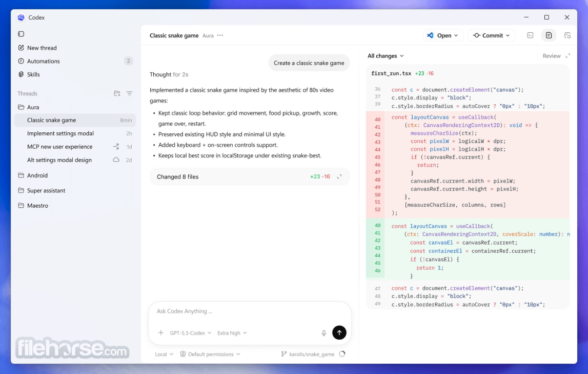Image resolution: width=588 pixels, height=374 pixels.
Task: Open the Threads filter icon
Action: click(129, 93)
